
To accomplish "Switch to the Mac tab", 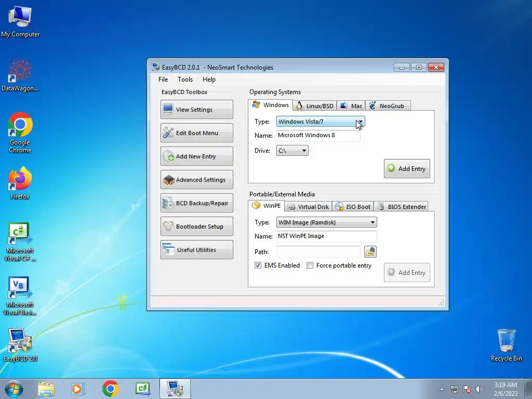I will point(351,106).
